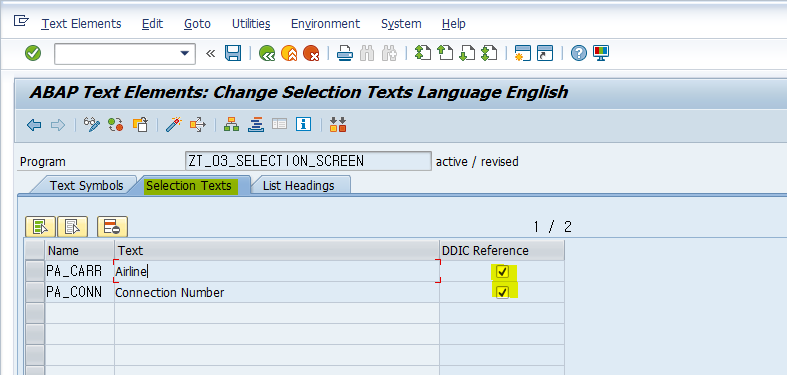The width and height of the screenshot is (787, 375).
Task: Click Deselect All rows button above table
Action: [x=73, y=227]
